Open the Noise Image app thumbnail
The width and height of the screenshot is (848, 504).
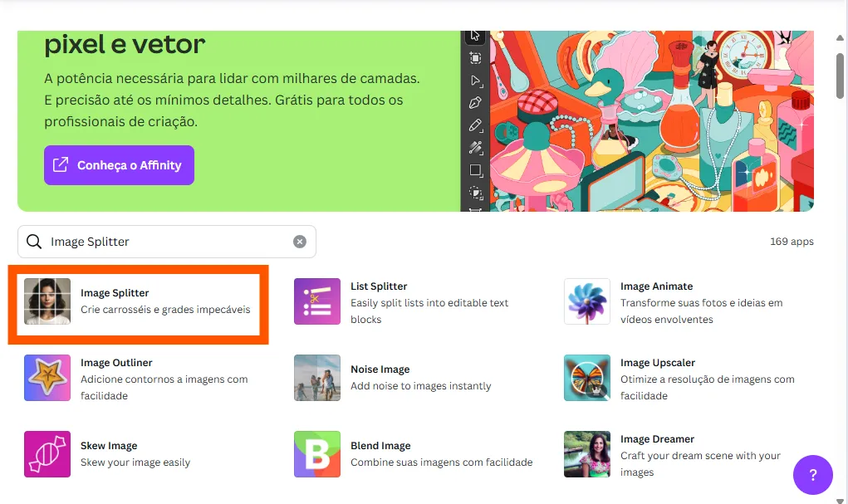[317, 378]
